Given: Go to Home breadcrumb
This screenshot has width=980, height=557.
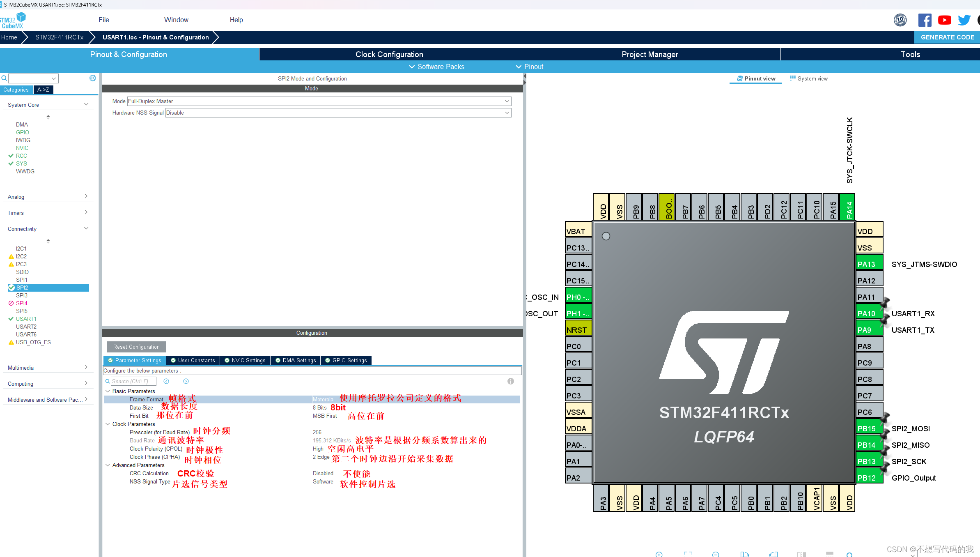Looking at the screenshot, I should (9, 37).
